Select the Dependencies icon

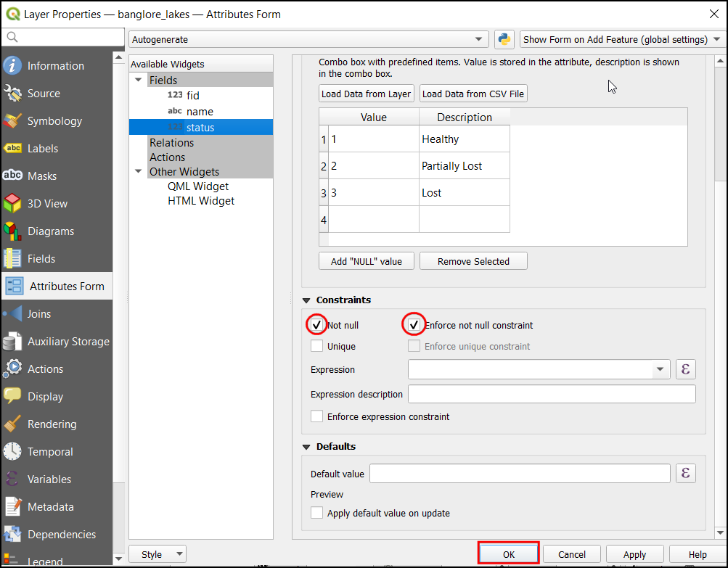pyautogui.click(x=12, y=534)
